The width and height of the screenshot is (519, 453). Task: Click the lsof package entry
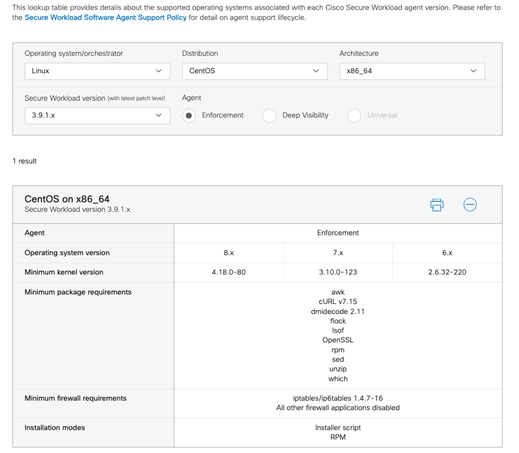(338, 331)
